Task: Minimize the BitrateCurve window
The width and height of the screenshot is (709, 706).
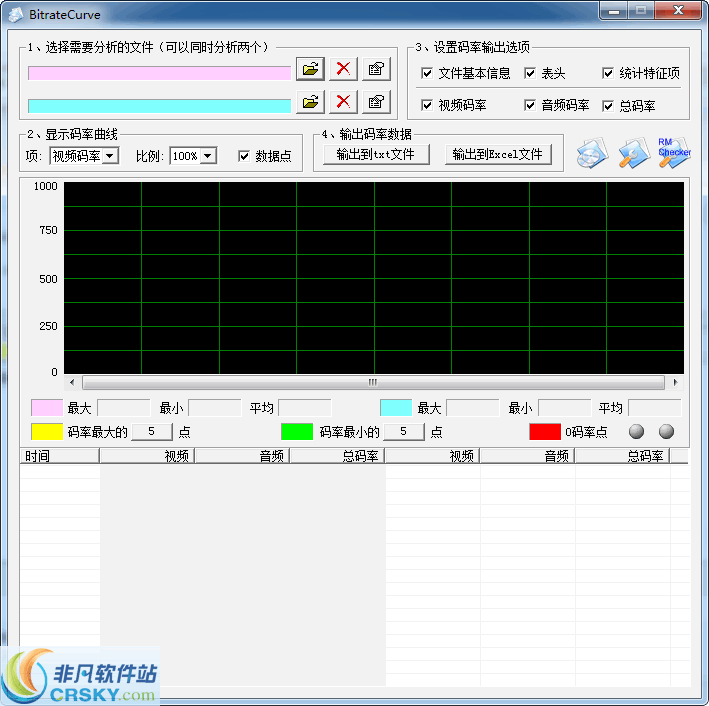Action: tap(614, 11)
